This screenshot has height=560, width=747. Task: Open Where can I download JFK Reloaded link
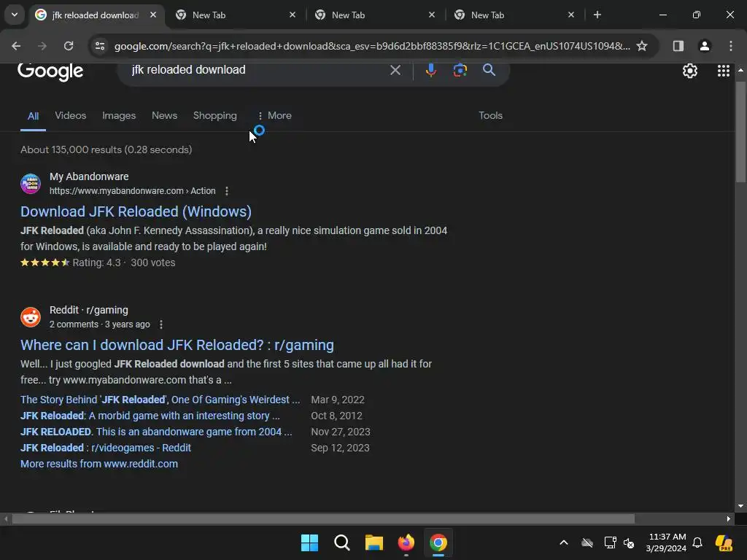(x=177, y=345)
